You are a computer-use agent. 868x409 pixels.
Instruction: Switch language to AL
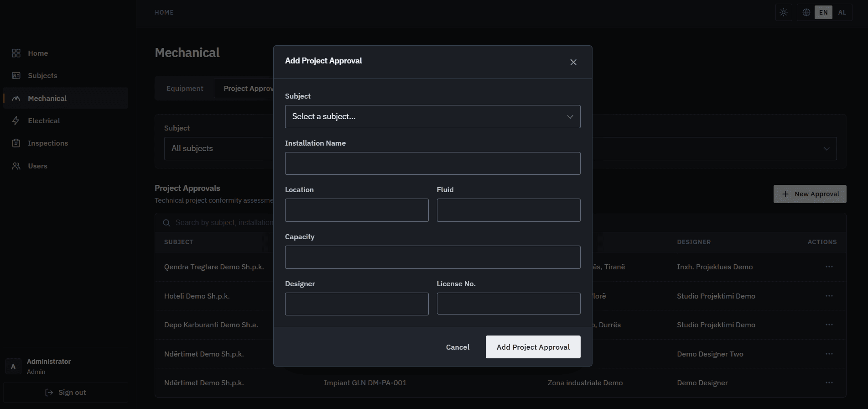coord(842,12)
